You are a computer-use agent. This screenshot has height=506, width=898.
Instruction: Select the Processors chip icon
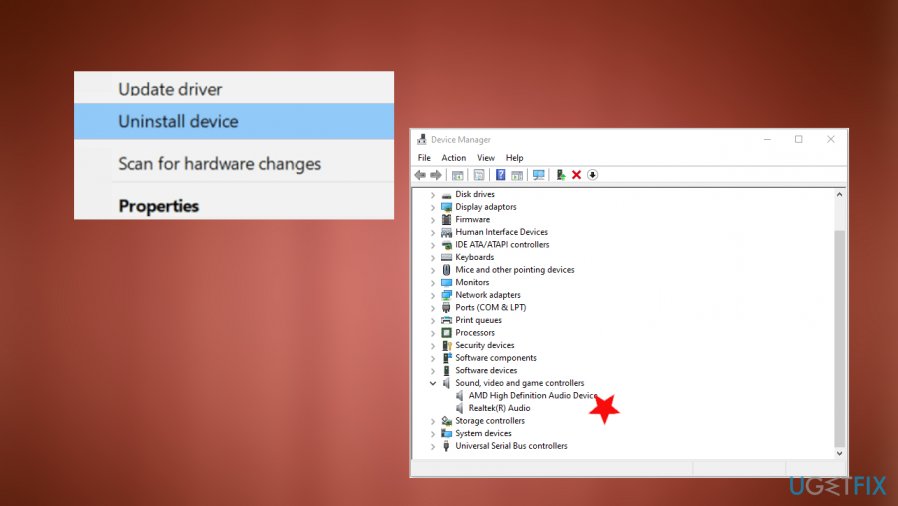447,333
